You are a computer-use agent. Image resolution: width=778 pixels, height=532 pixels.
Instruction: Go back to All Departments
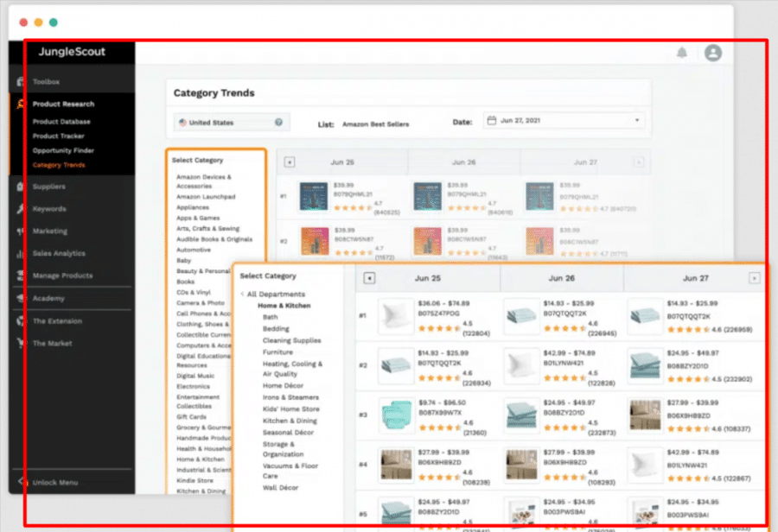(x=272, y=294)
